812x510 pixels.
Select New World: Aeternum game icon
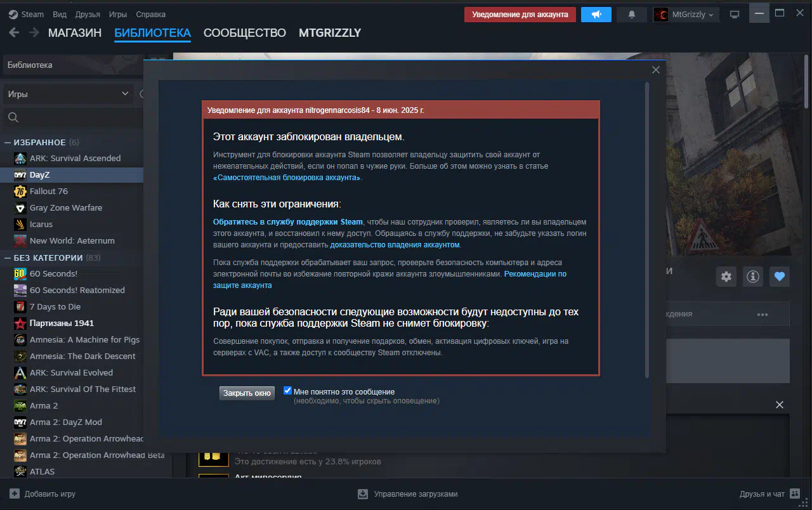point(20,240)
